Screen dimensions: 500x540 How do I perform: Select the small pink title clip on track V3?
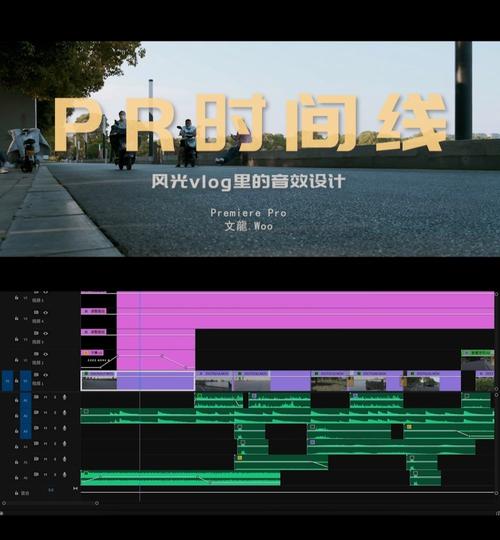click(94, 332)
